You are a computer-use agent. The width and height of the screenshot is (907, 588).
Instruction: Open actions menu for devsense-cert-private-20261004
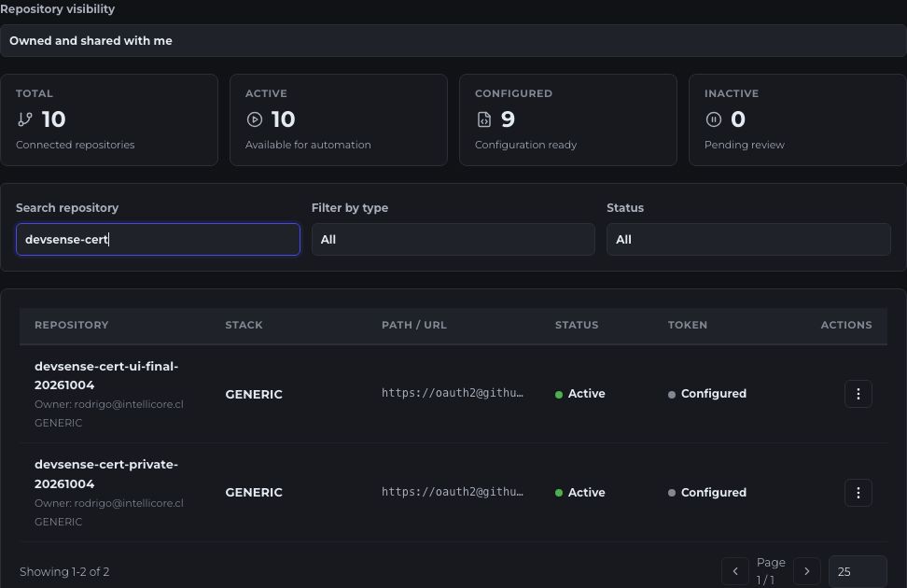858,493
